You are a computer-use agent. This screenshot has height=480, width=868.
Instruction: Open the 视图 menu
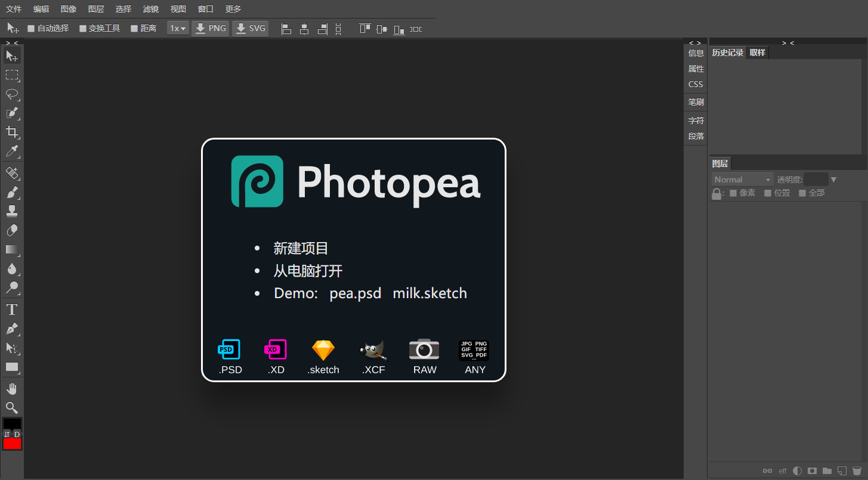pos(178,9)
